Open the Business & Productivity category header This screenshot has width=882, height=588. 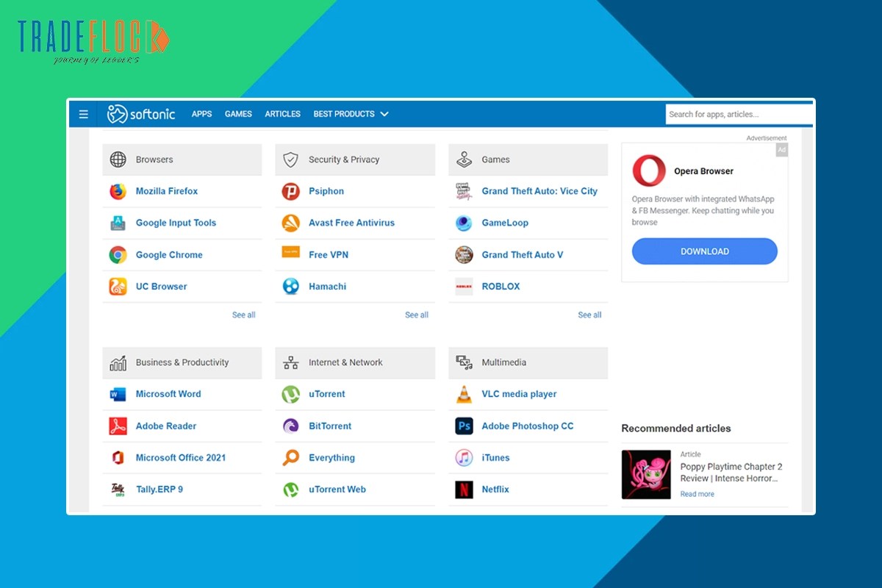coord(182,363)
